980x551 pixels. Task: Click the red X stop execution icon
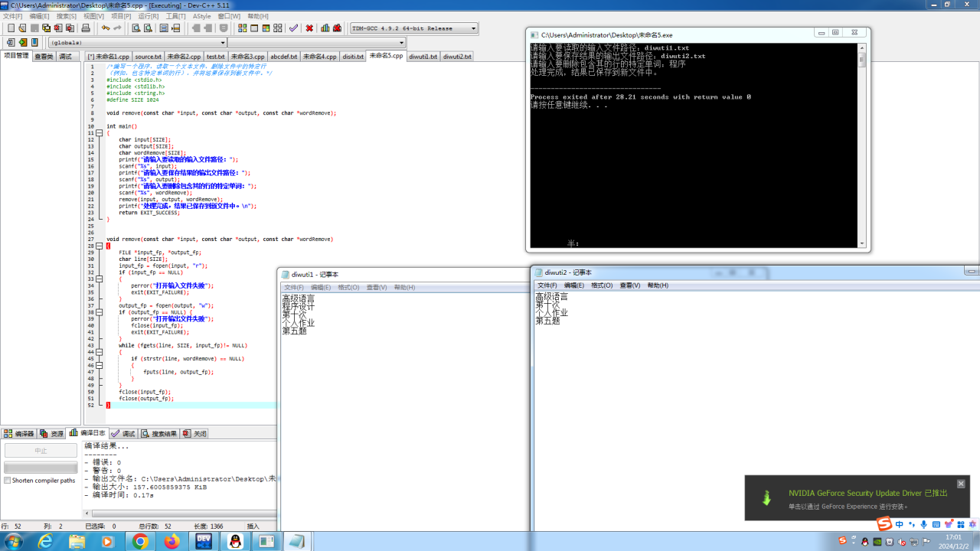[309, 28]
